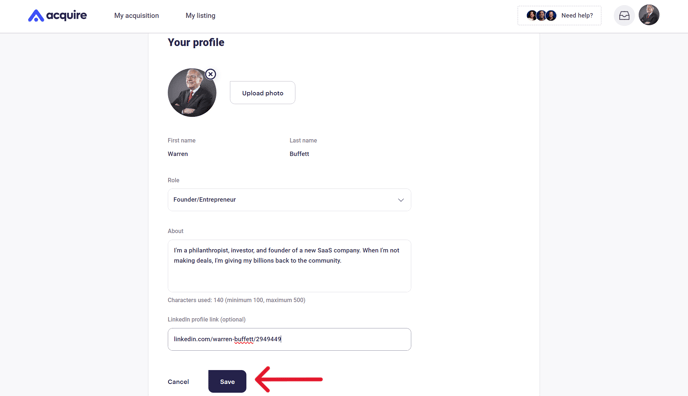Viewport: 688px width, 396px height.
Task: Cancel profile editing
Action: tap(178, 382)
